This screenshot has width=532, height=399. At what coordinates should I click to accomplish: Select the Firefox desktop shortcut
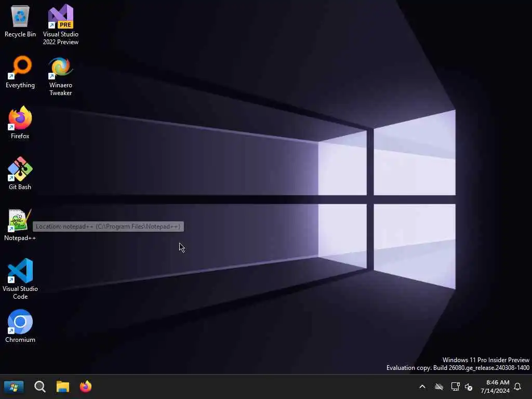[x=20, y=123]
